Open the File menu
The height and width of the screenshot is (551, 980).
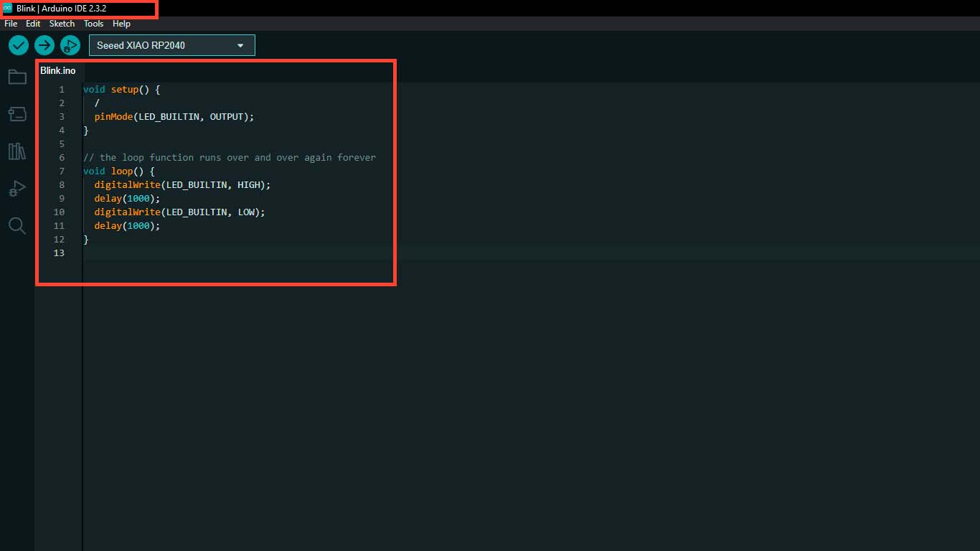pos(11,24)
